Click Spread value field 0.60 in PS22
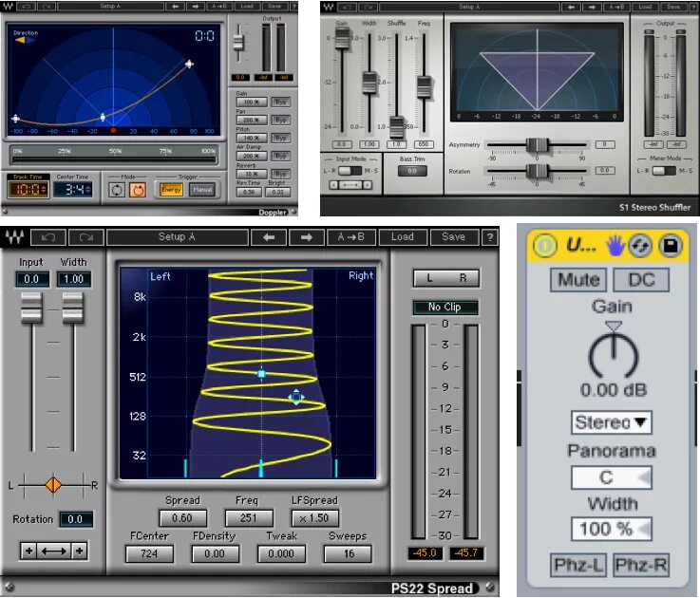Viewport: 700px width, 598px height. coord(182,518)
